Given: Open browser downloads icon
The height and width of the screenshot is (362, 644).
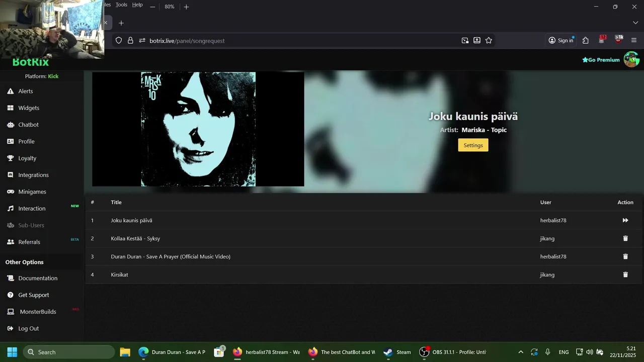Looking at the screenshot, I should pos(476,41).
